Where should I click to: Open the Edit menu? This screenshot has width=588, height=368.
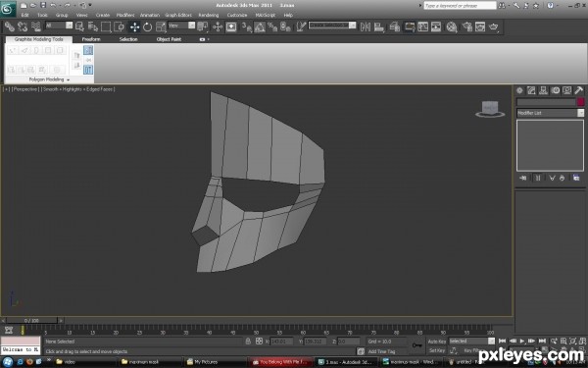pos(24,15)
